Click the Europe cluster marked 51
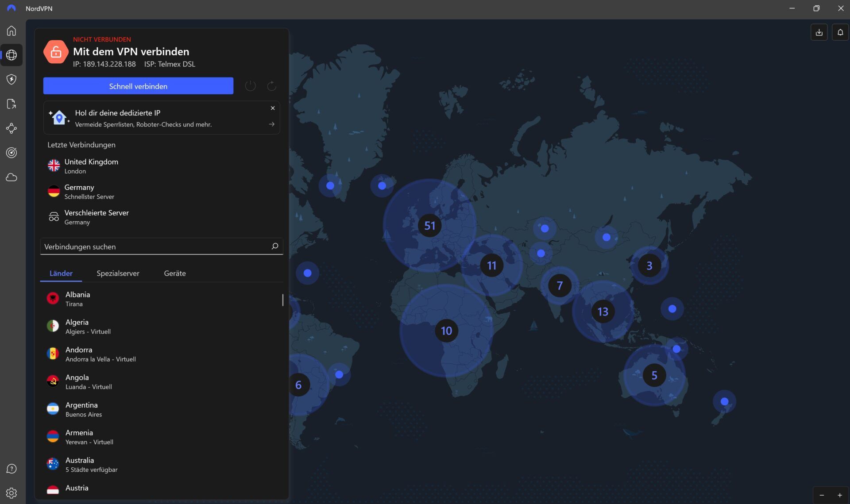The height and width of the screenshot is (504, 850). click(x=429, y=225)
